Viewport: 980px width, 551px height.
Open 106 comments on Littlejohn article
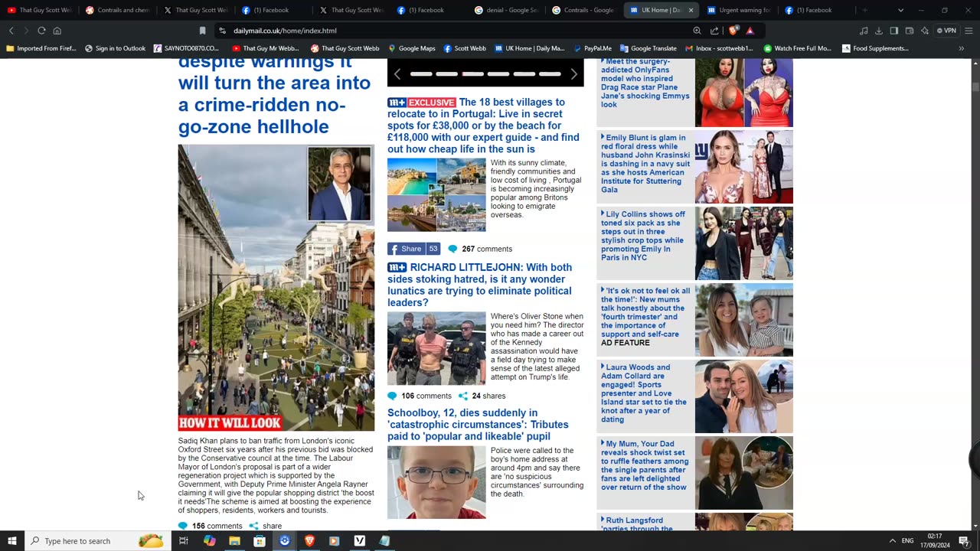[420, 396]
